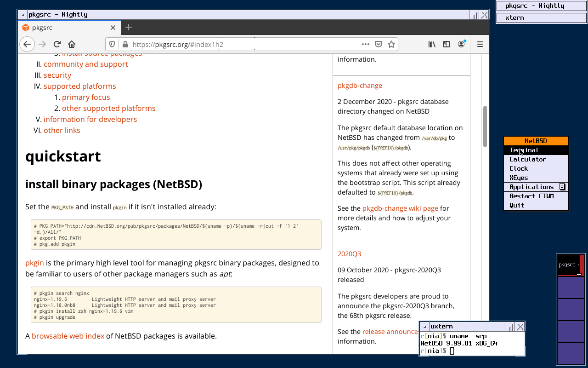The image size is (588, 368).
Task: Open a new browser tab
Action: click(x=129, y=28)
